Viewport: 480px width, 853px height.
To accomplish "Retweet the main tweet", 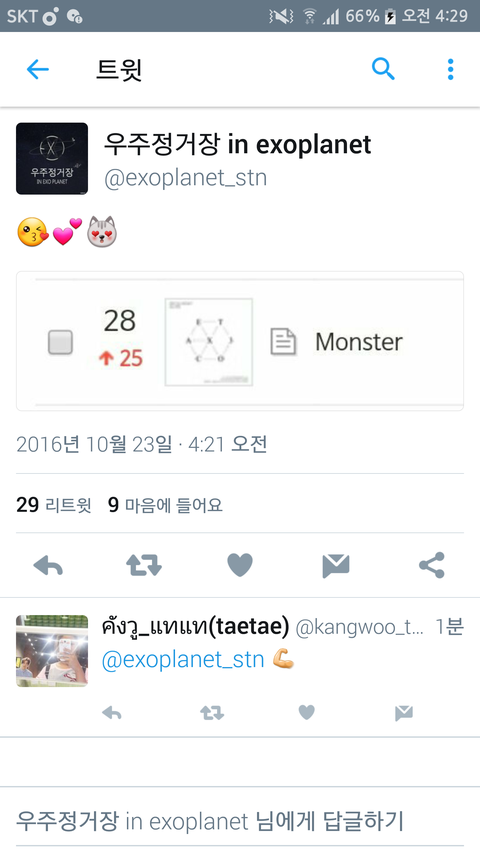I will click(144, 565).
